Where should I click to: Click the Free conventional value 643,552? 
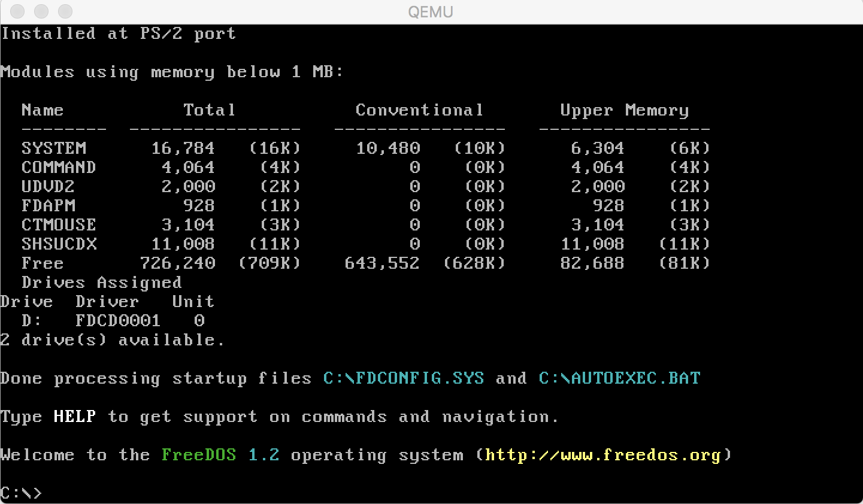[x=382, y=263]
